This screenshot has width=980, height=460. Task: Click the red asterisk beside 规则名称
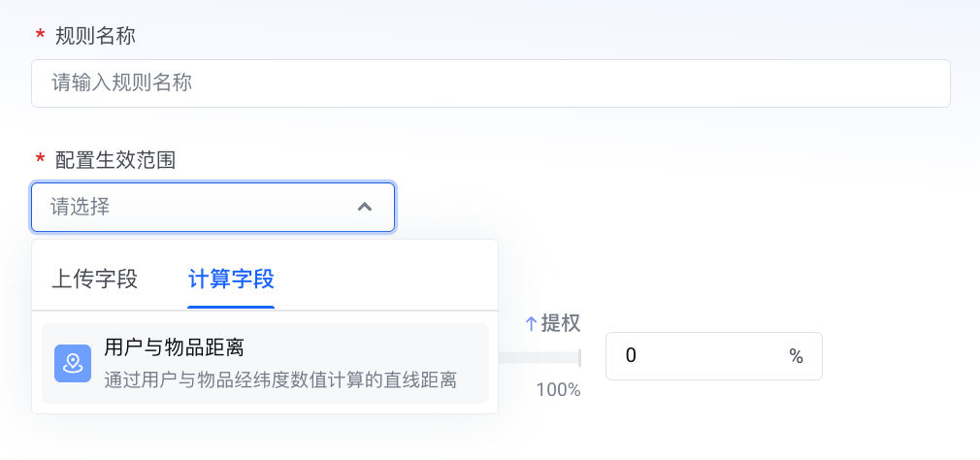[x=40, y=36]
